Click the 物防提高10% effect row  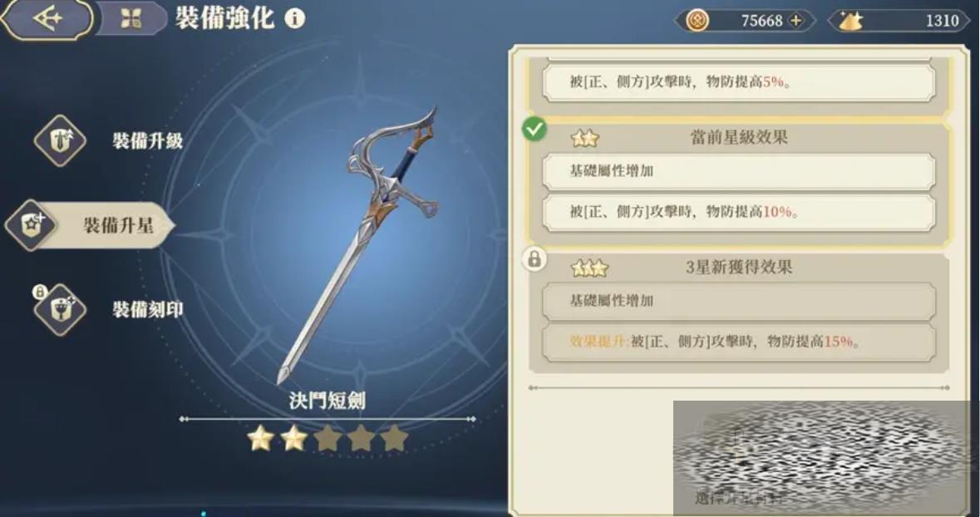pos(739,212)
